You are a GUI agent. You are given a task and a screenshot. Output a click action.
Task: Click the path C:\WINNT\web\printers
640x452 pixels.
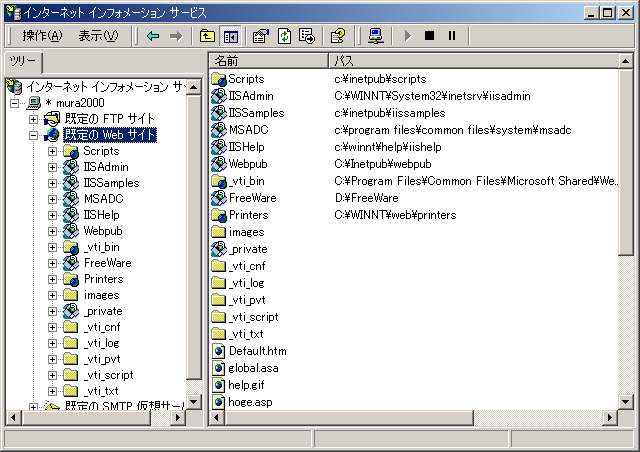pyautogui.click(x=395, y=215)
